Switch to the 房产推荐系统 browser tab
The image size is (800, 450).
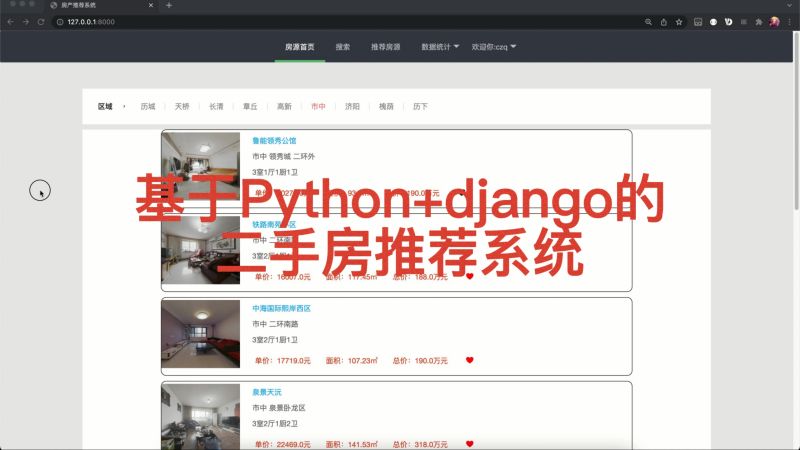(101, 5)
